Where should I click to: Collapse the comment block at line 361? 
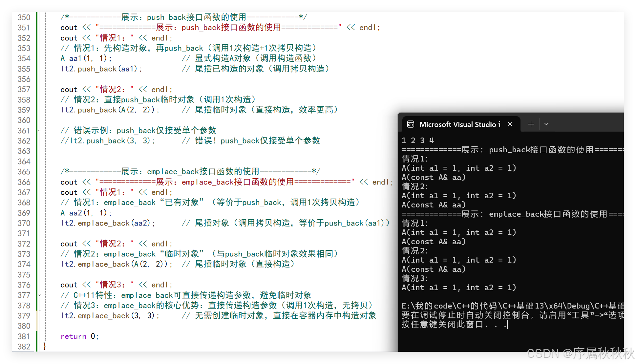pyautogui.click(x=39, y=131)
